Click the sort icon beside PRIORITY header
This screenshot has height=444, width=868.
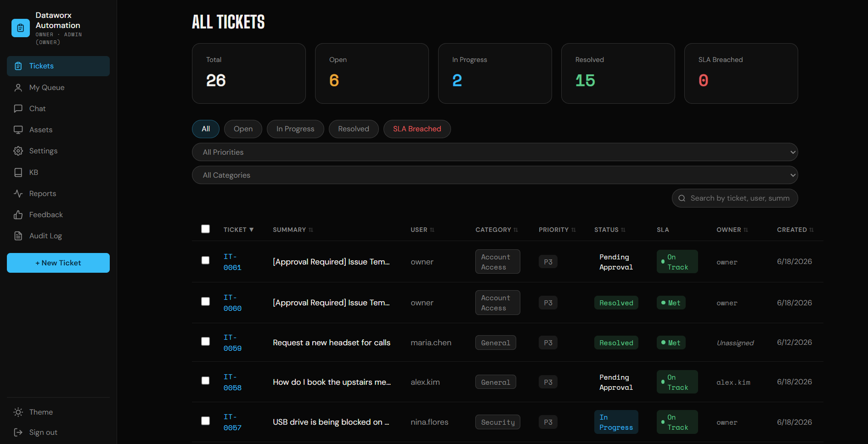pos(574,230)
